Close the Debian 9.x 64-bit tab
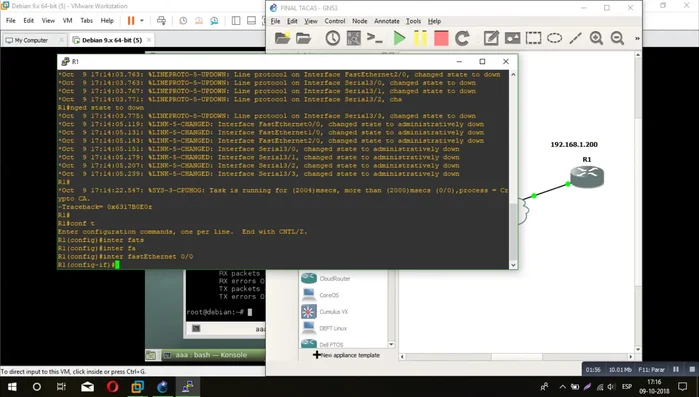699x397 pixels. 149,40
